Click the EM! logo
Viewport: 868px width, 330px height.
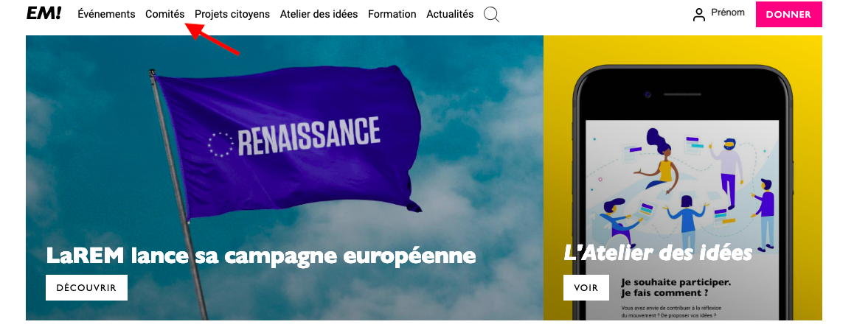click(x=44, y=14)
